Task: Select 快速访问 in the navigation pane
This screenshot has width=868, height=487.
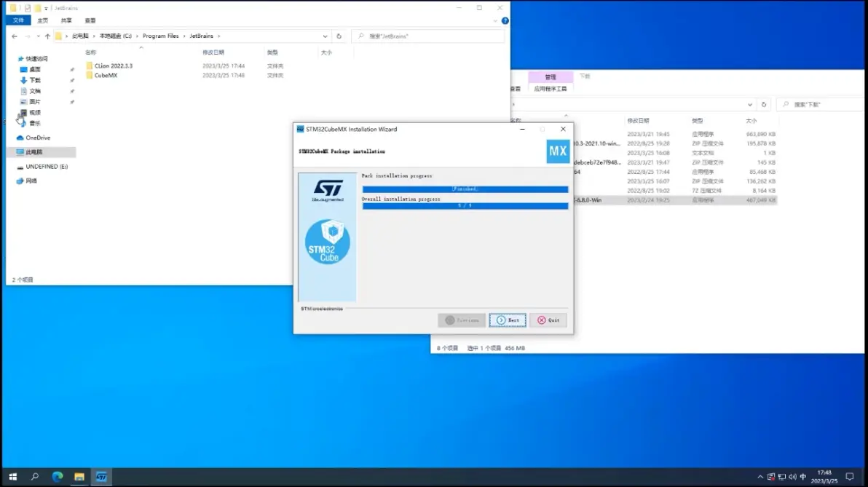Action: point(36,59)
